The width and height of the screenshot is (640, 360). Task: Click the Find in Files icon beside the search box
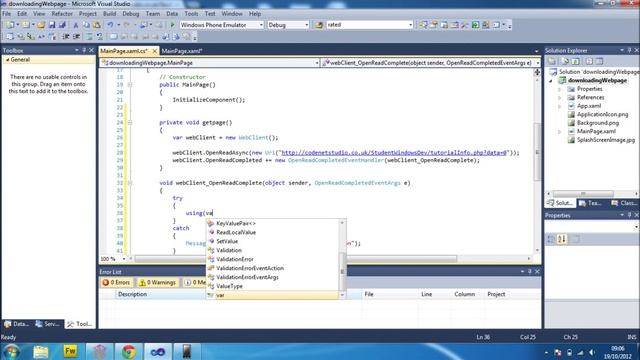pyautogui.click(x=319, y=25)
